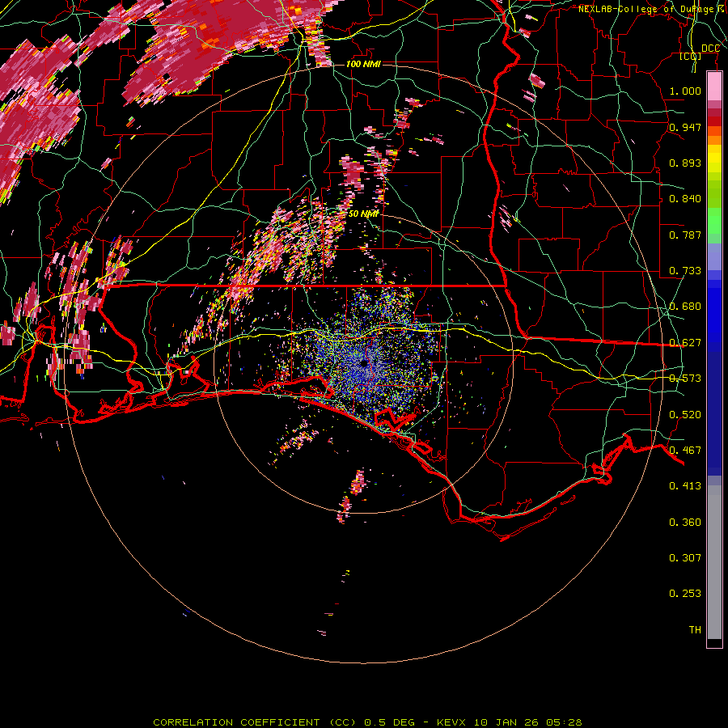728x728 pixels.
Task: Click the 0.307 scale value
Action: tap(685, 558)
